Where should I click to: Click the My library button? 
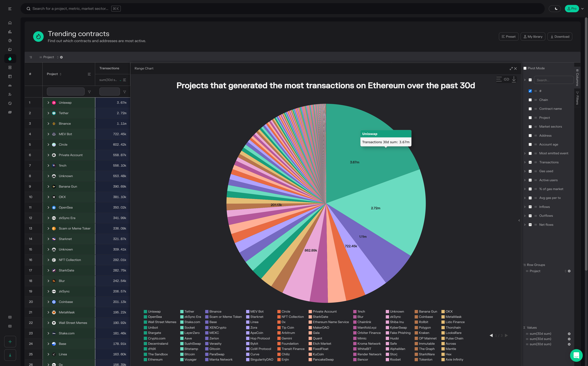533,37
